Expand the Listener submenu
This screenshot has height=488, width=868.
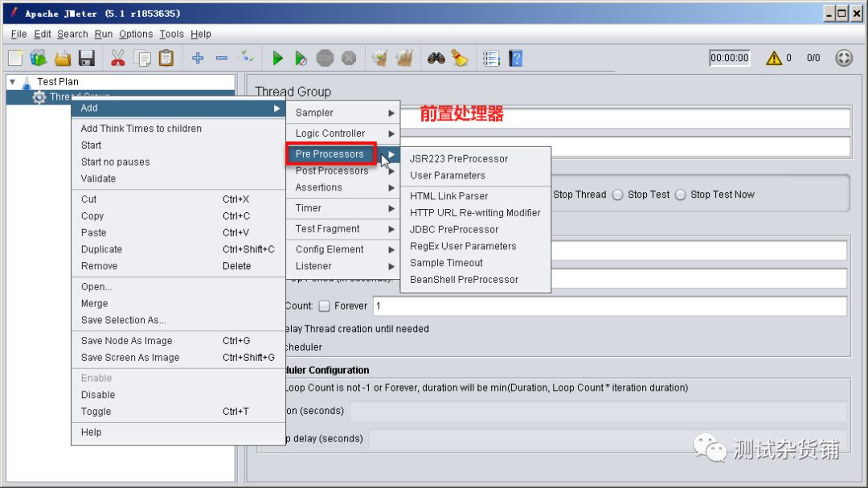343,266
